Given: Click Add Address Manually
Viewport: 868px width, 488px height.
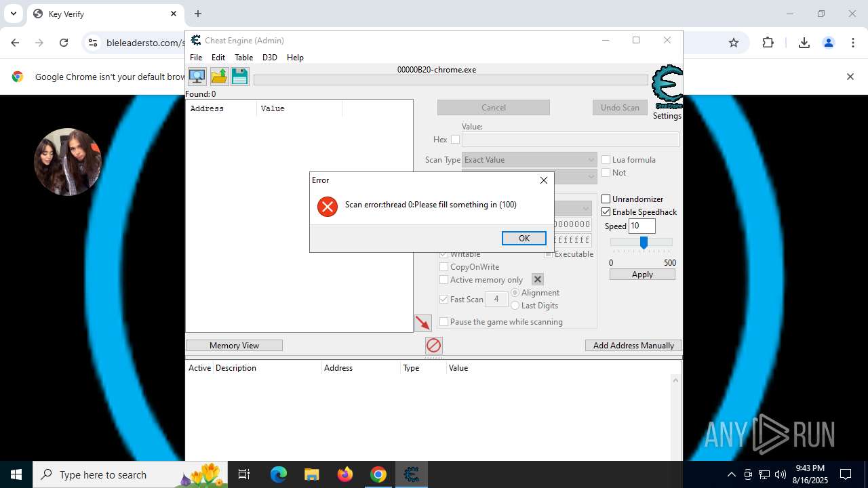Looking at the screenshot, I should click(x=633, y=346).
